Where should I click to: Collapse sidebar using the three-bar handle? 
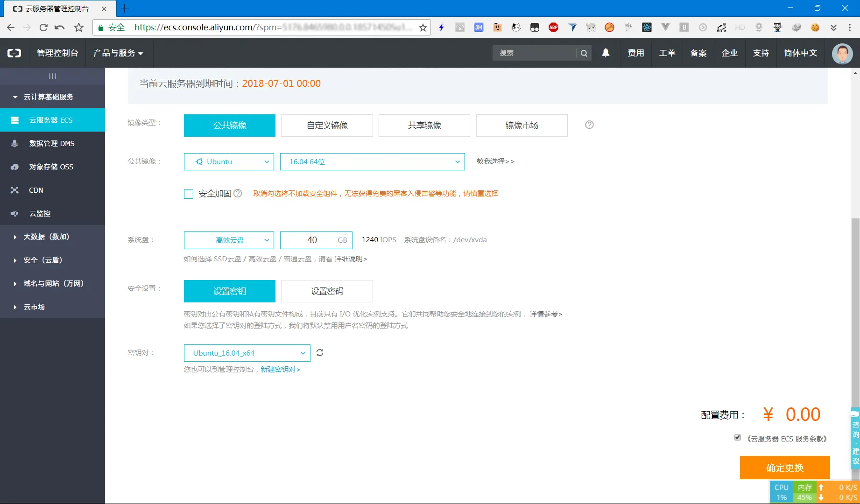52,76
